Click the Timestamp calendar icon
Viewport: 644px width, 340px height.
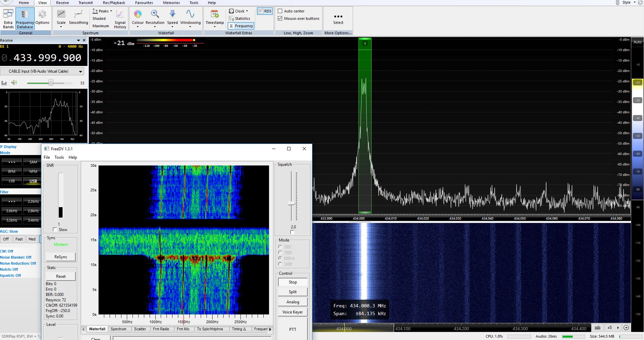[x=215, y=14]
